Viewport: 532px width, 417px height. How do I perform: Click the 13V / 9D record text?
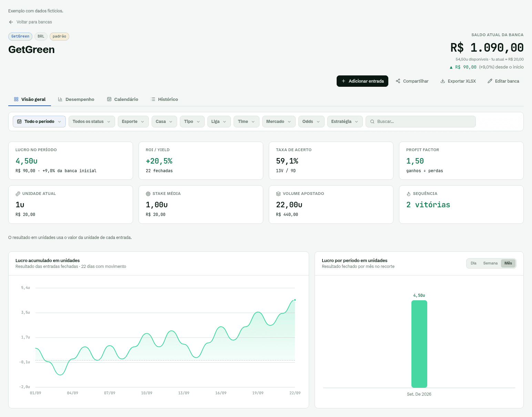tap(286, 171)
